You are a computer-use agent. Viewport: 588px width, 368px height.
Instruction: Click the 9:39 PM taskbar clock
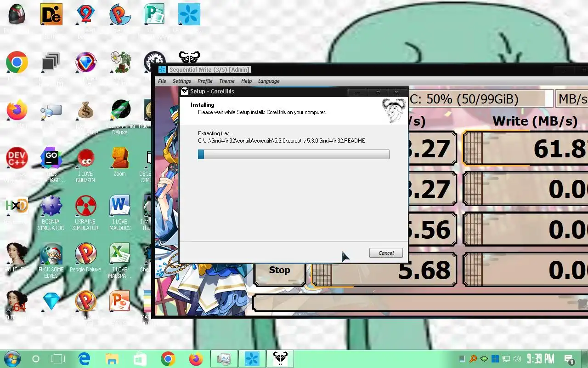tap(540, 359)
